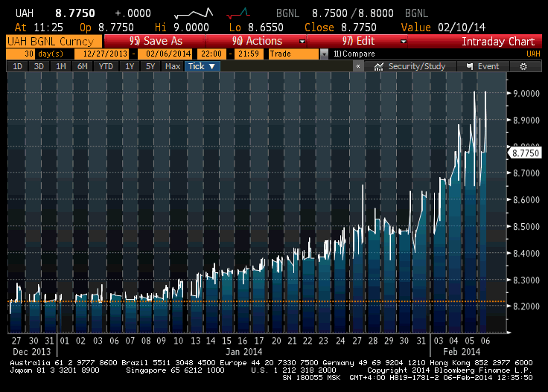Open the Tick interval dropdown
Viewport: 548px width, 392px height.
pos(202,66)
